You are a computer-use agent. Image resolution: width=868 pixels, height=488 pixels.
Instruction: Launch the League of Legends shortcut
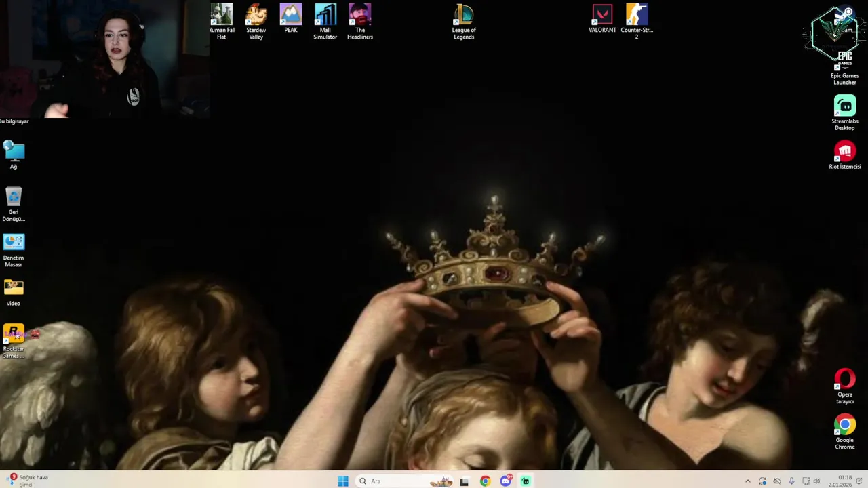click(x=464, y=22)
